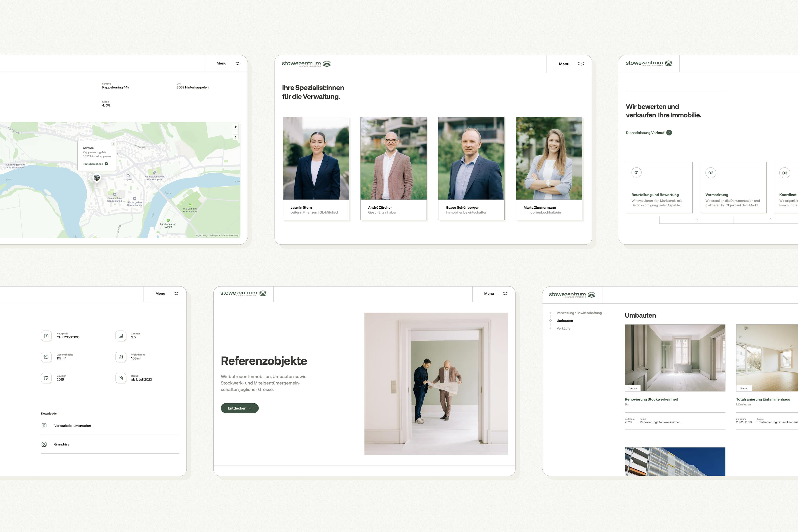Open Menu in the Spezialist:innen page header
Screen dimensions: 798x532
pos(569,64)
